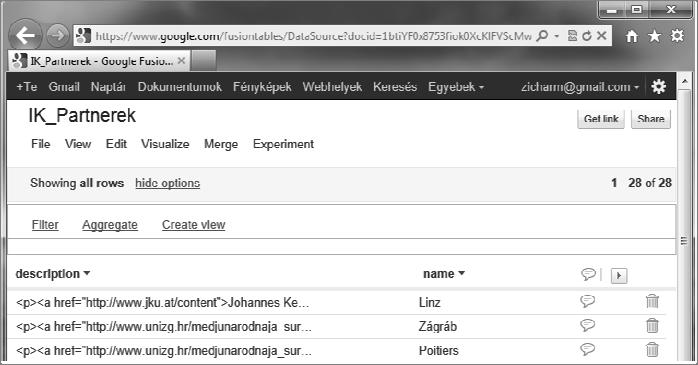Toggle compatibility view icon in address bar
Screen dimensions: 698x365
pyautogui.click(x=572, y=36)
